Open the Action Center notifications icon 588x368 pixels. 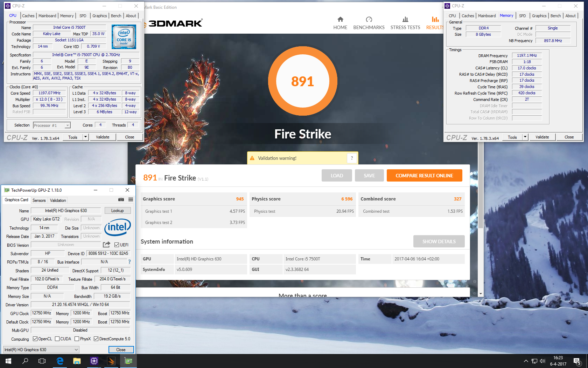click(577, 361)
